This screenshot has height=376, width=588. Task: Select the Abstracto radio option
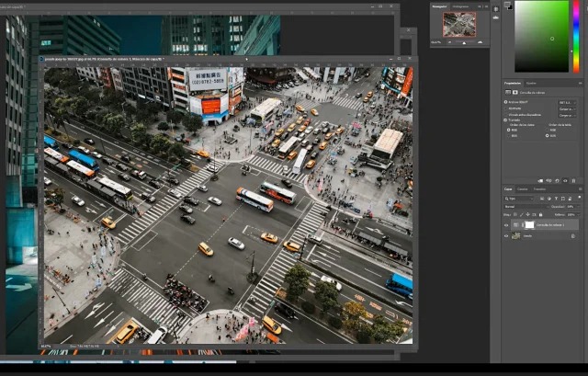click(x=505, y=108)
